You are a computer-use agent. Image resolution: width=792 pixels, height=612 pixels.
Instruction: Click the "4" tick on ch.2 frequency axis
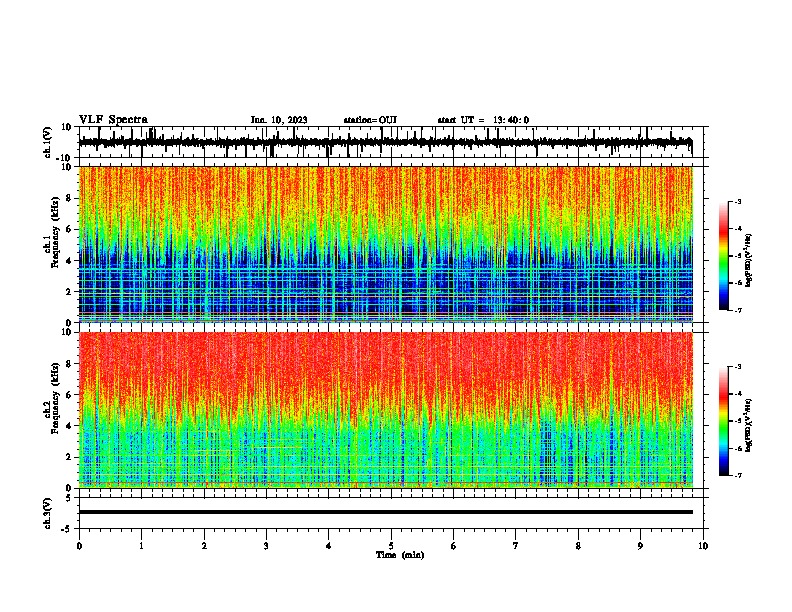pos(69,426)
